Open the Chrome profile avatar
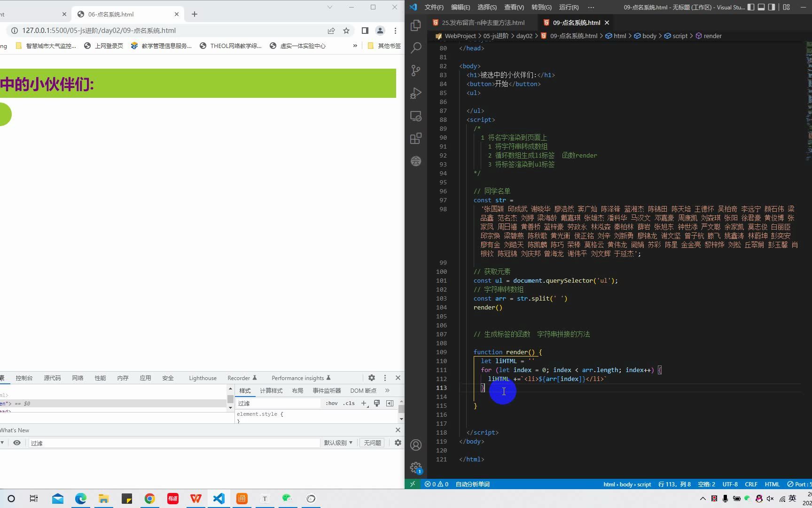The height and width of the screenshot is (508, 812). point(380,31)
